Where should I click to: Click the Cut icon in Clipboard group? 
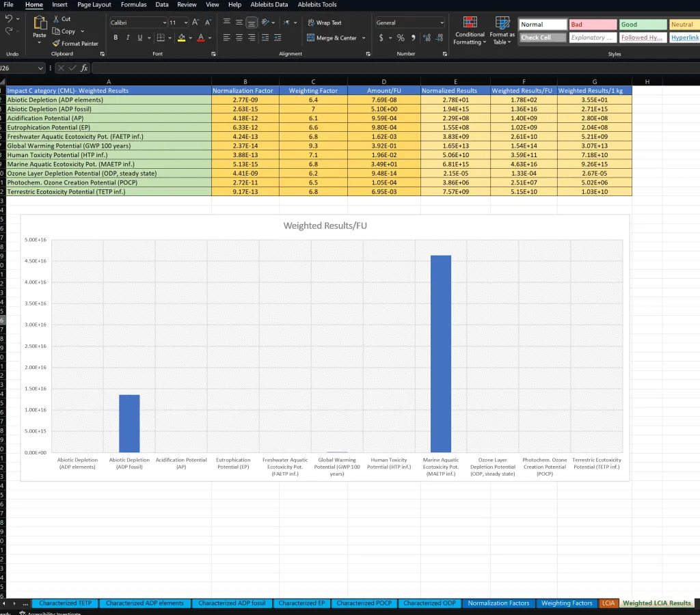click(55, 19)
